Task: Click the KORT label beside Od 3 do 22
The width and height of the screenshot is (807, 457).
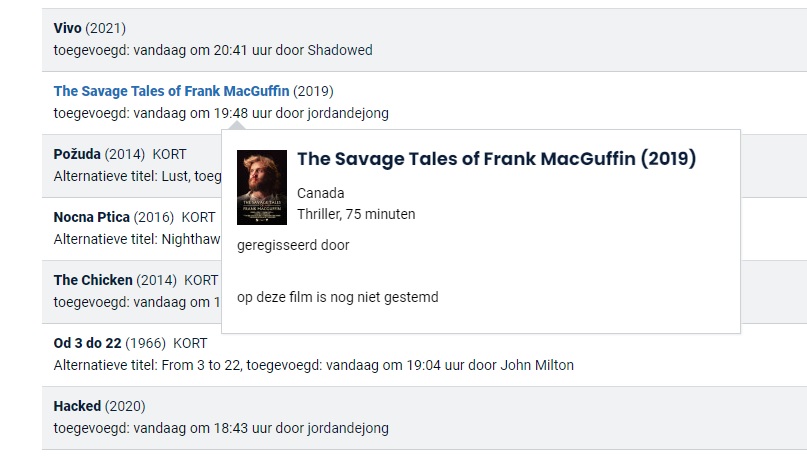Action: click(190, 343)
